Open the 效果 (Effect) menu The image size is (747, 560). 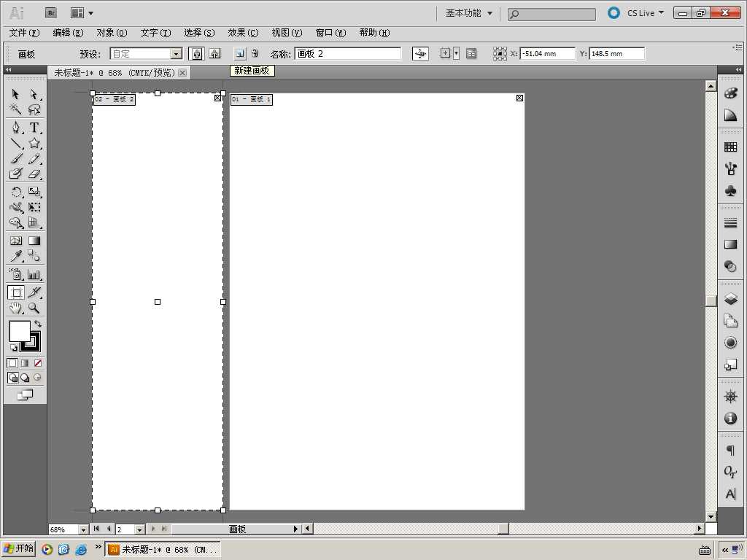point(243,33)
